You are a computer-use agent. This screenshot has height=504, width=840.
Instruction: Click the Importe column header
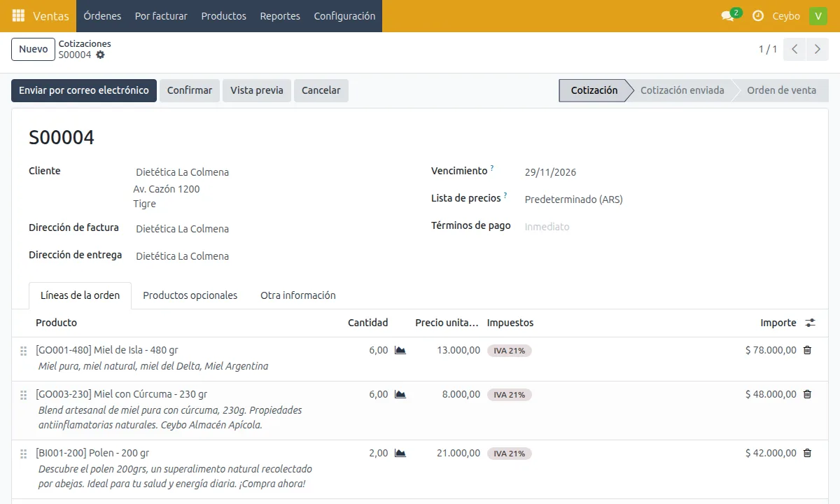778,323
